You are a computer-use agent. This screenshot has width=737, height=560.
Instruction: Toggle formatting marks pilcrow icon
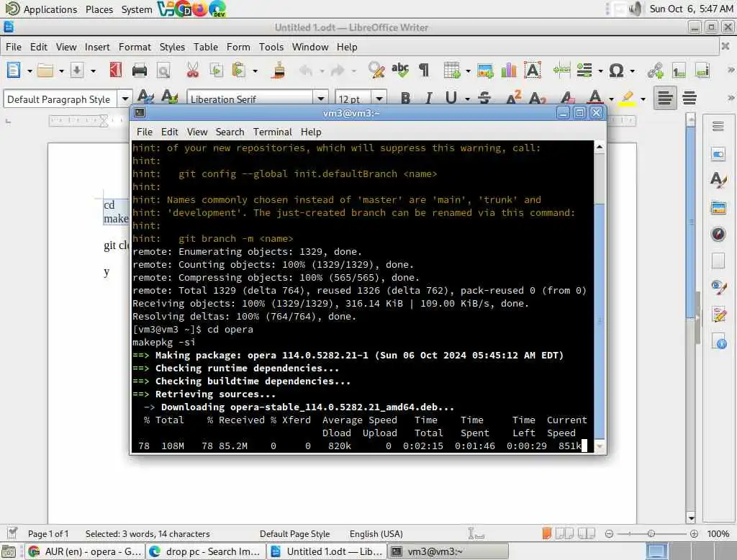[x=424, y=71]
